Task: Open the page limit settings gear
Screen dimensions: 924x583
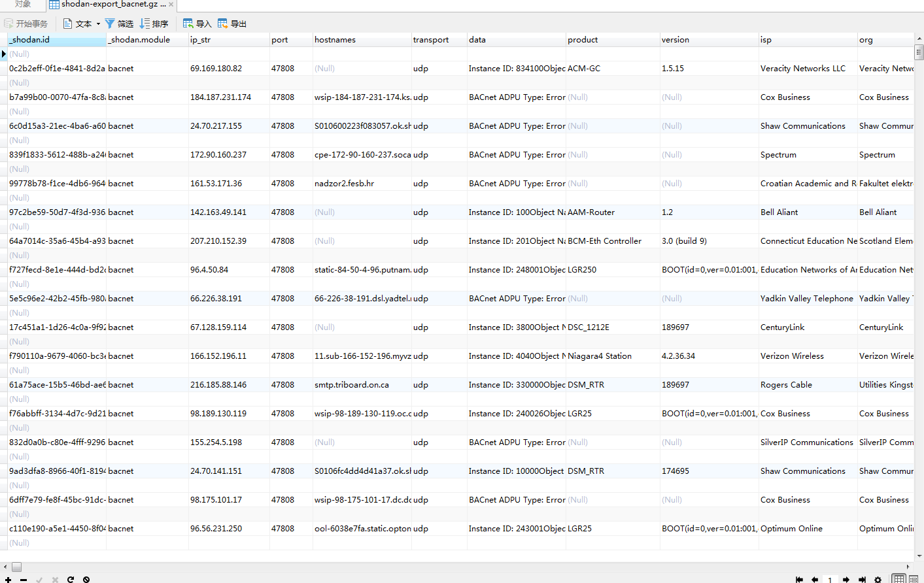Action: click(878, 579)
